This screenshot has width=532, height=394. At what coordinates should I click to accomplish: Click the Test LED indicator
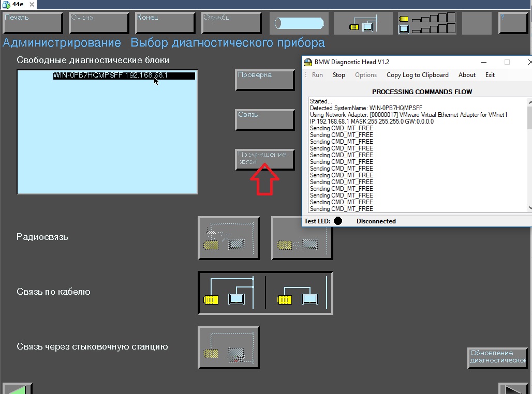[x=338, y=221]
